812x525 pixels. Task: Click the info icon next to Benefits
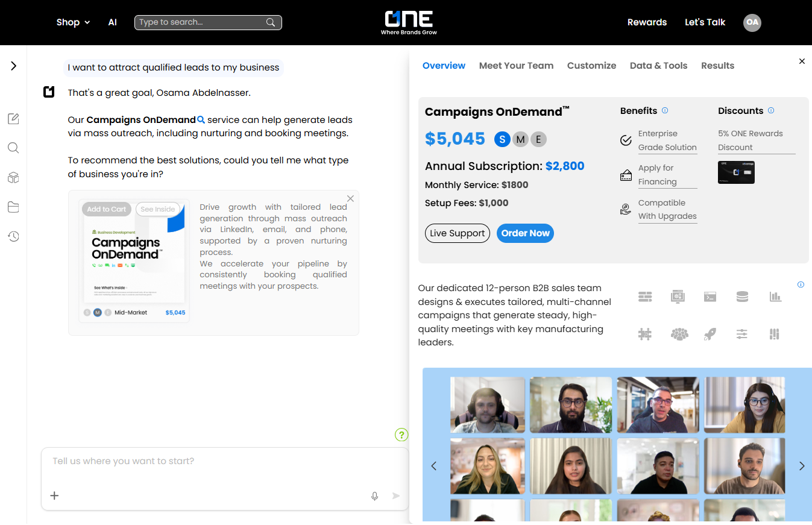[665, 110]
